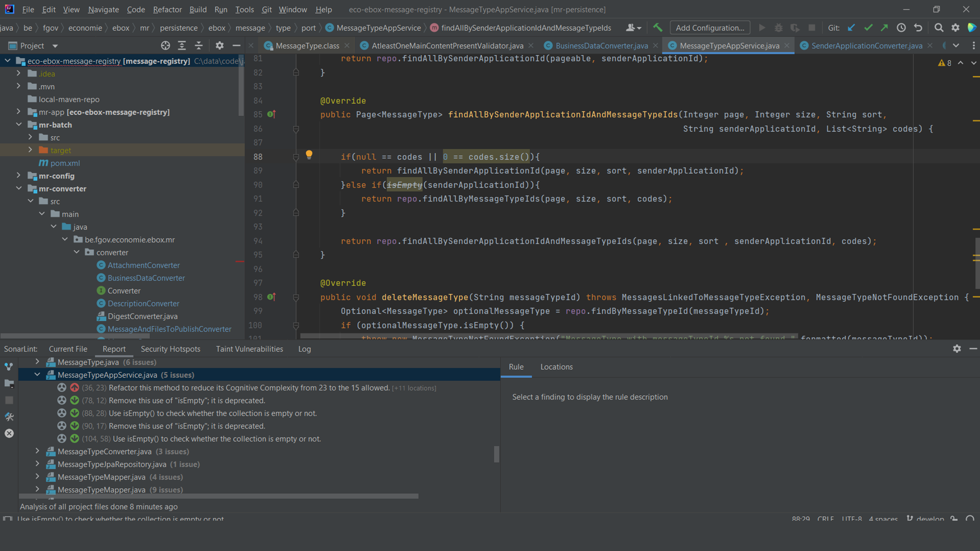Click Select Opened File crosshair in Project panel
This screenshot has height=551, width=980.
pos(166,46)
